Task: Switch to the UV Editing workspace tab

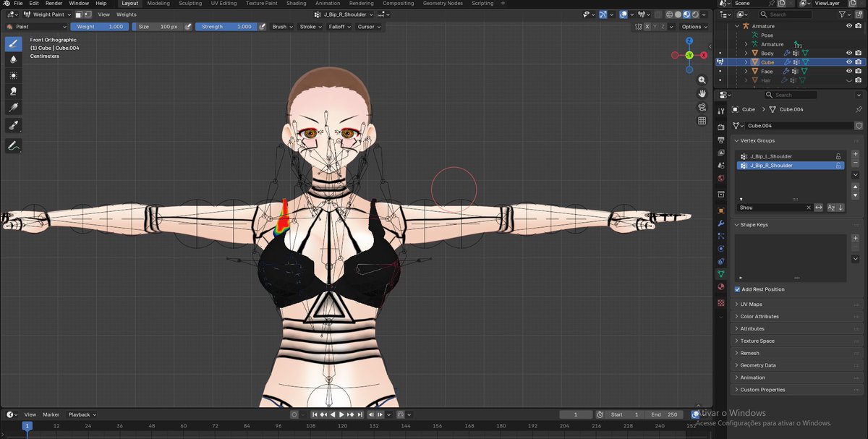Action: tap(224, 4)
